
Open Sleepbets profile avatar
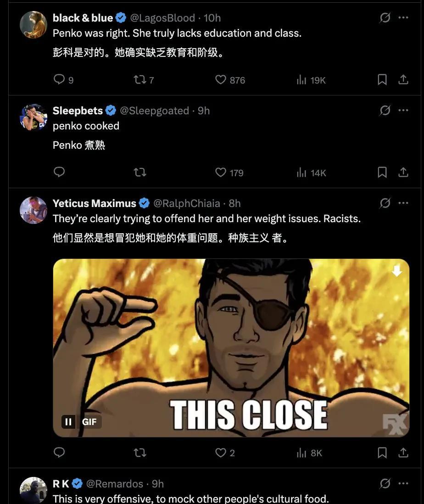pos(33,117)
